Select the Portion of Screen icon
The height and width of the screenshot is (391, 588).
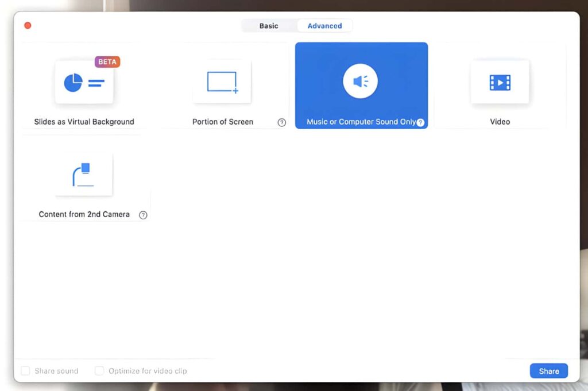coord(222,82)
